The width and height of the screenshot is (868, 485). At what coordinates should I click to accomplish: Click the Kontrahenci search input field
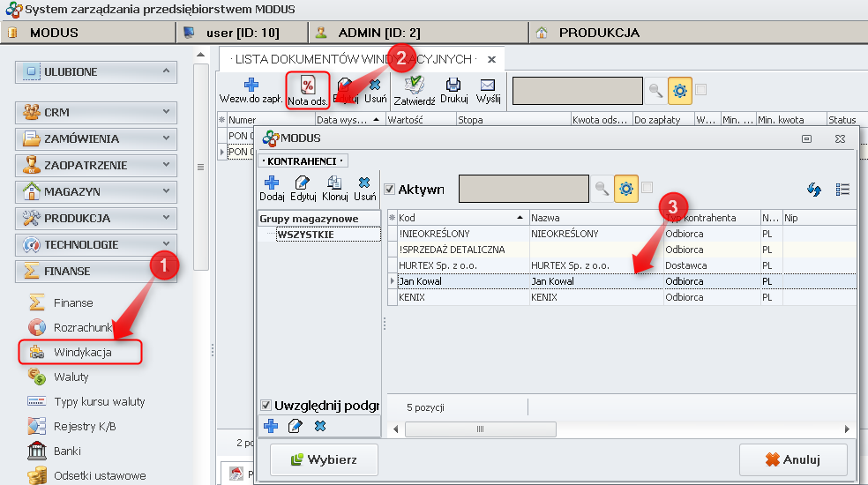(524, 189)
